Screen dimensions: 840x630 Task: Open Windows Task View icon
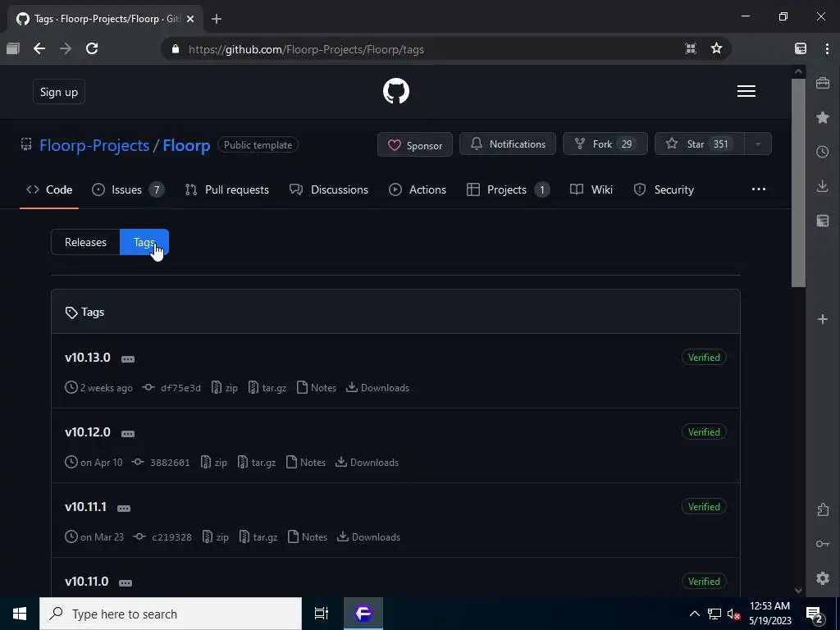coord(321,614)
